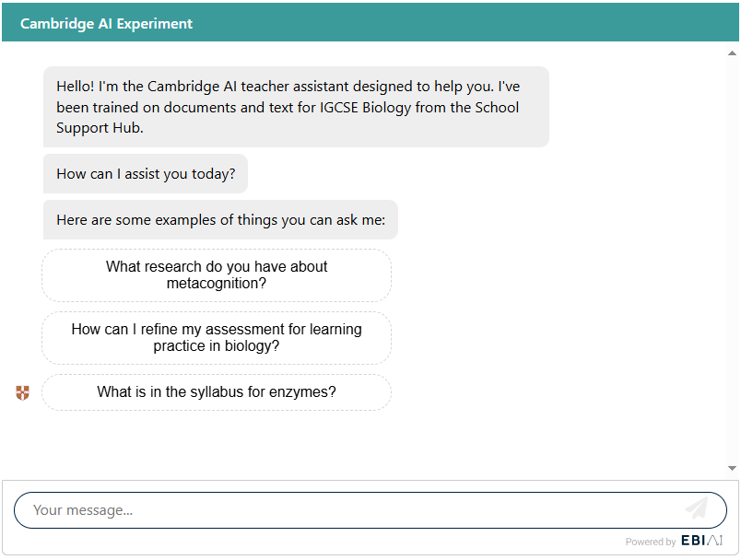The image size is (741, 560).
Task: Click the 'Hello! I'm the Cambridge AI' greeting bubble
Action: point(295,107)
